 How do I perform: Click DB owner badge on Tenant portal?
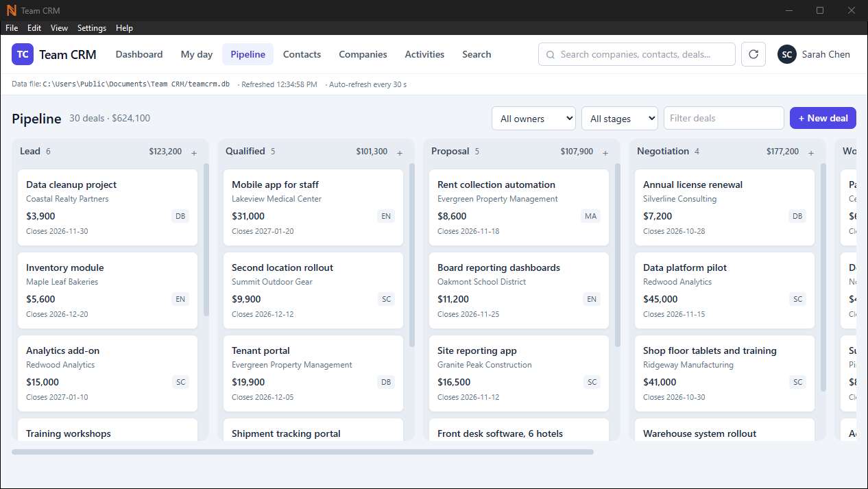pos(386,382)
